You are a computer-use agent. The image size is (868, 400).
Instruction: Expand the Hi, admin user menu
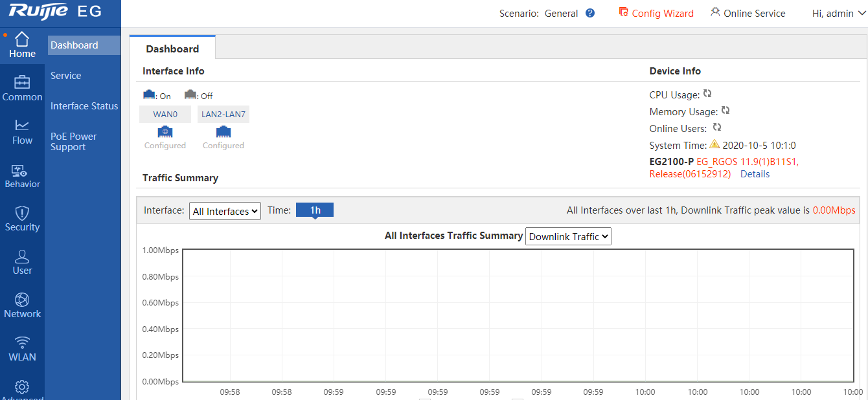838,13
